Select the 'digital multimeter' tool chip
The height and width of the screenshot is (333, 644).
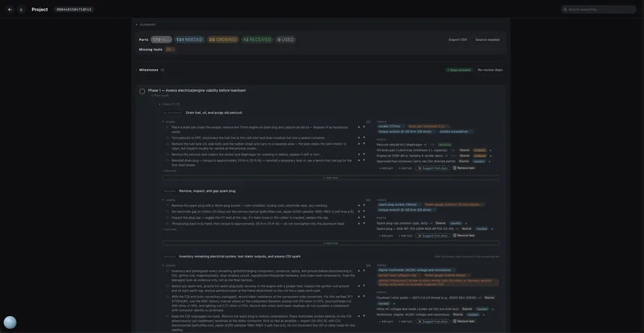415,270
